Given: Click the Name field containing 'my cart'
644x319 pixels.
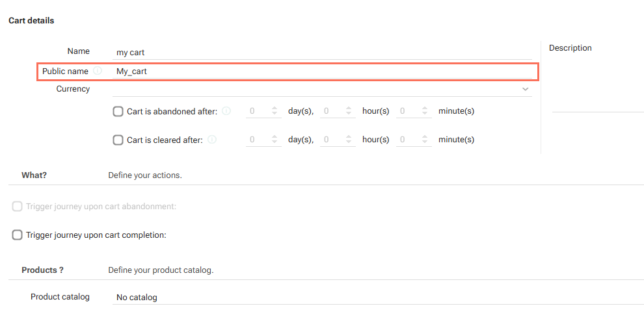Looking at the screenshot, I should 322,53.
